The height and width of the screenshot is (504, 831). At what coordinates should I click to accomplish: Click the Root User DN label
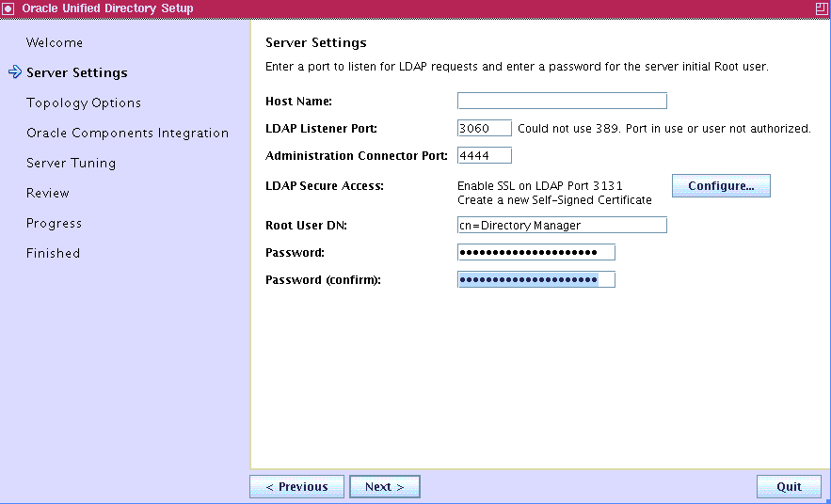(x=306, y=226)
